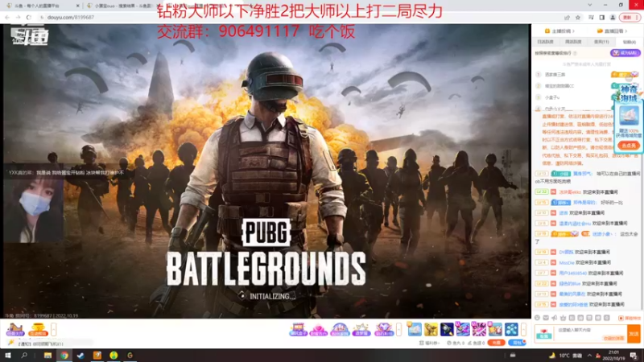Click the Chrome update button
Viewport: 644px width, 362px height.
[x=630, y=18]
